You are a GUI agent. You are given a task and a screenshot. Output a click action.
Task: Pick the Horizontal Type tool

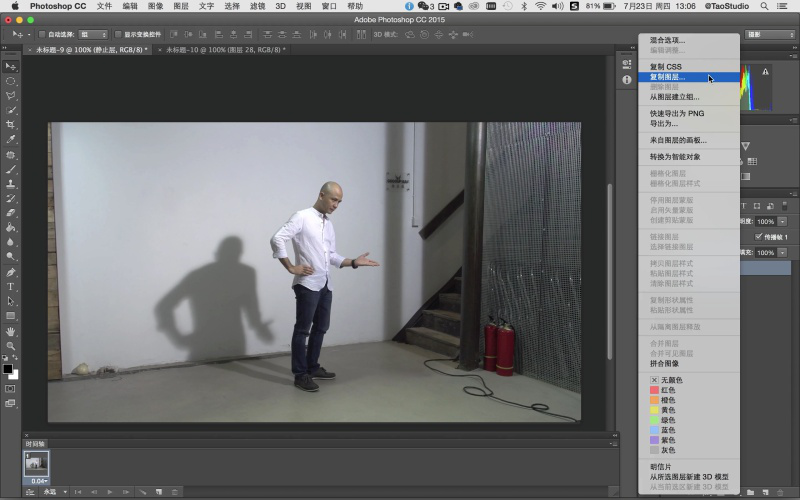pos(11,286)
